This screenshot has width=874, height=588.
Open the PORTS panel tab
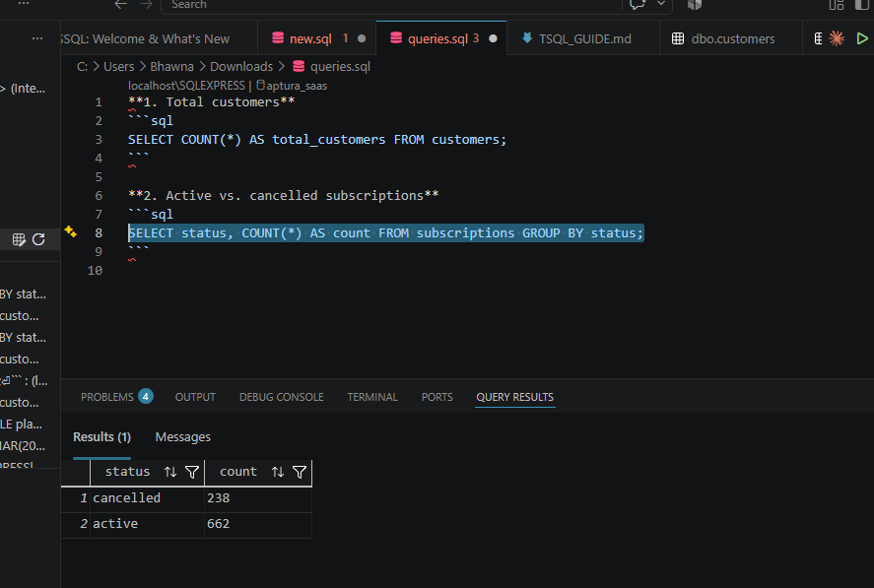(x=437, y=397)
